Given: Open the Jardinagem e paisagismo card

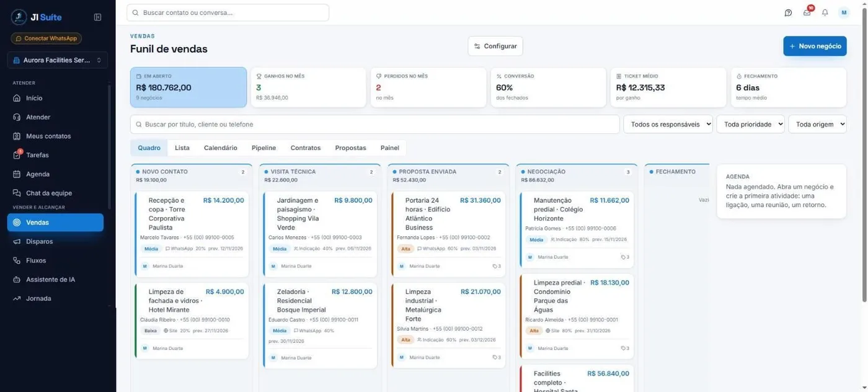Looking at the screenshot, I should click(x=321, y=234).
